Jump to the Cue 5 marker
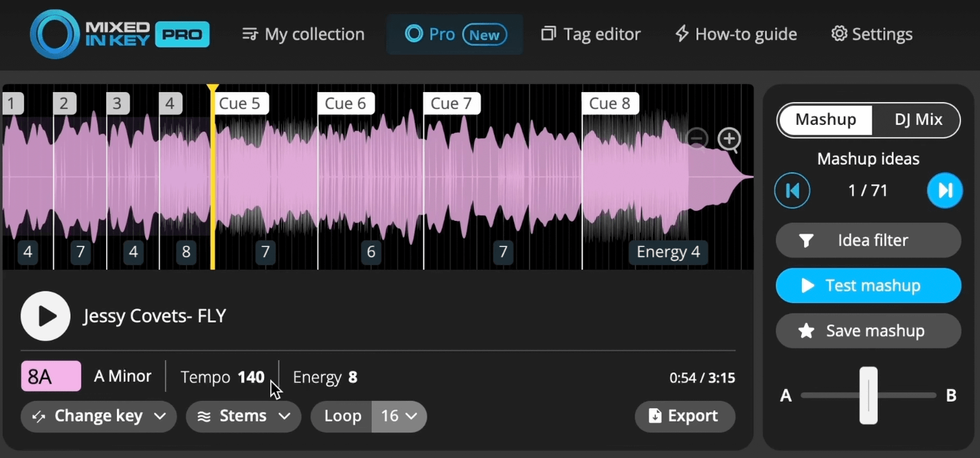Image resolution: width=980 pixels, height=458 pixels. pyautogui.click(x=241, y=103)
